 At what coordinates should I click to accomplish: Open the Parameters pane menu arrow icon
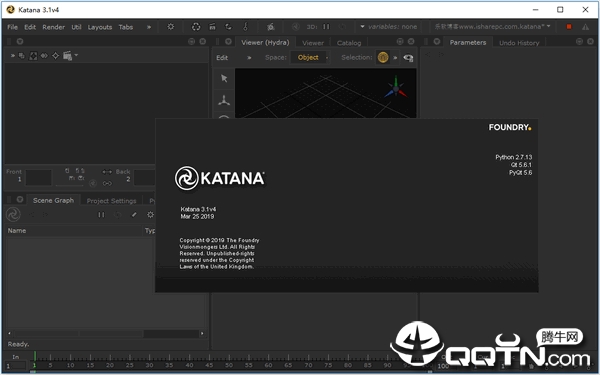point(437,41)
